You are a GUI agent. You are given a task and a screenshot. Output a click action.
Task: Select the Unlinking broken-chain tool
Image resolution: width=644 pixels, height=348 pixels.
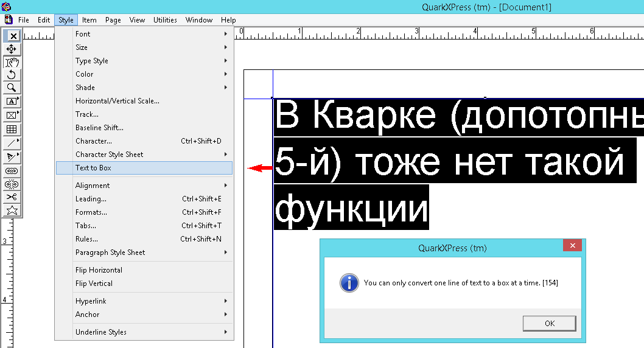pyautogui.click(x=12, y=184)
